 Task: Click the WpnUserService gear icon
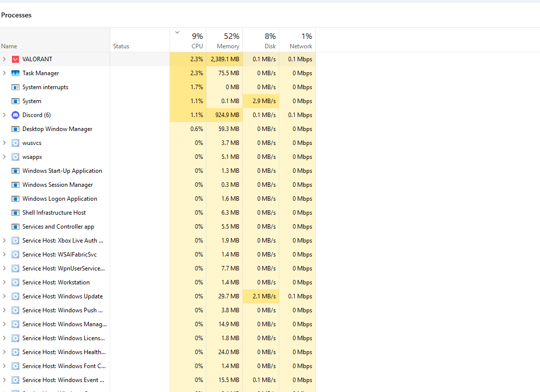(15, 268)
